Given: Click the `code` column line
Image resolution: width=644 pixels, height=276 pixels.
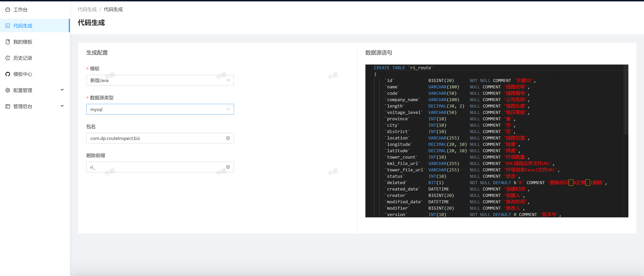Looking at the screenshot, I should point(457,93).
